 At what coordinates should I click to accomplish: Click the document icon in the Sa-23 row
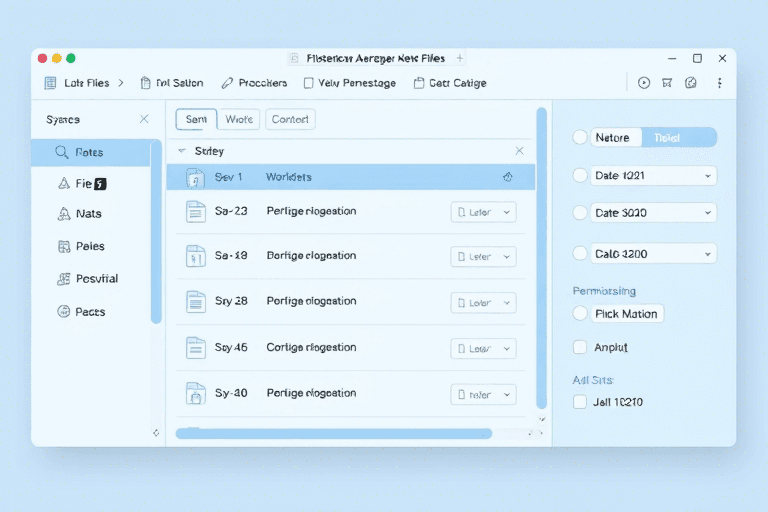coord(196,211)
